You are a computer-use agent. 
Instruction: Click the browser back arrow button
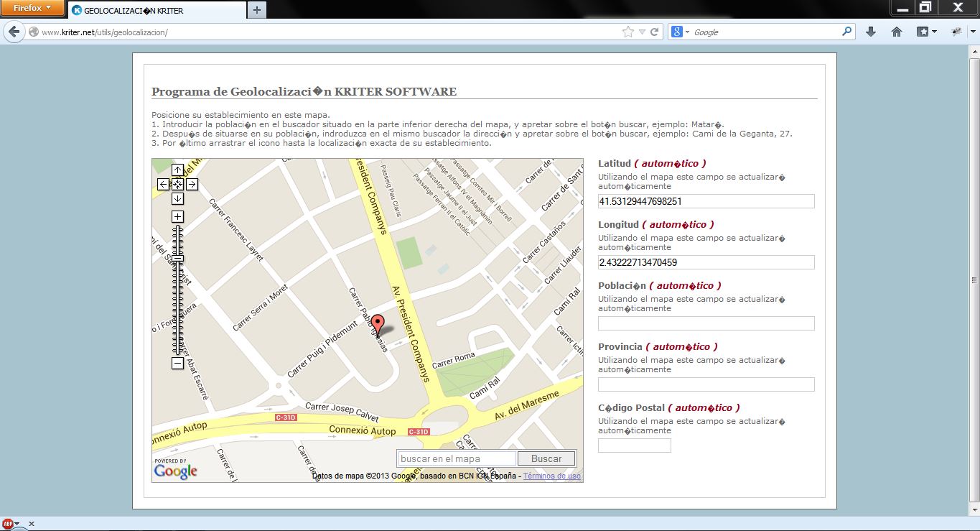[14, 32]
